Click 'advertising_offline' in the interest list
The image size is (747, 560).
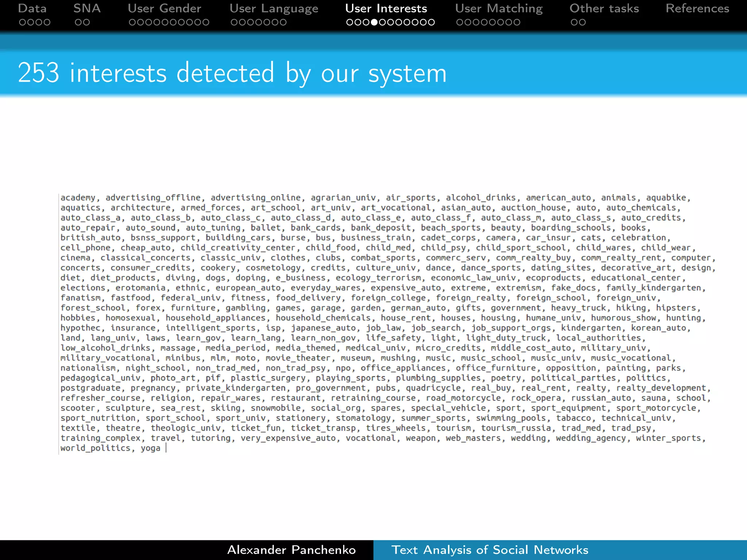153,198
